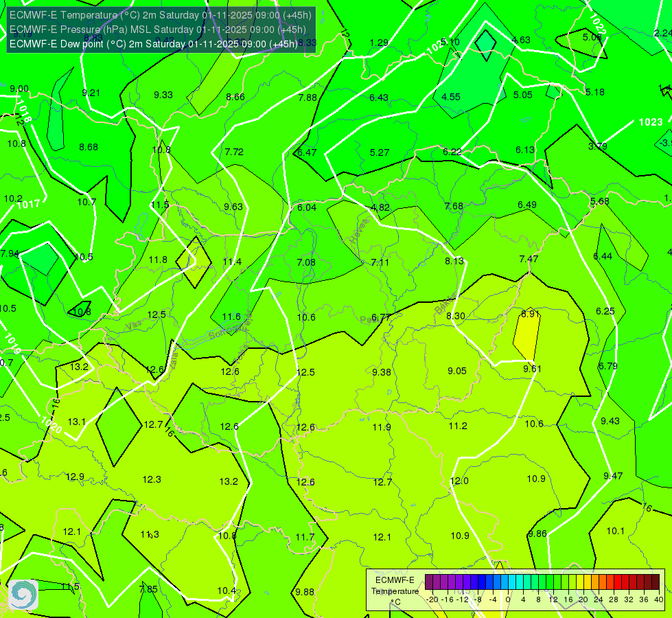Click the 8.91 value in the yellow patch
This screenshot has width=672, height=618.
530,314
